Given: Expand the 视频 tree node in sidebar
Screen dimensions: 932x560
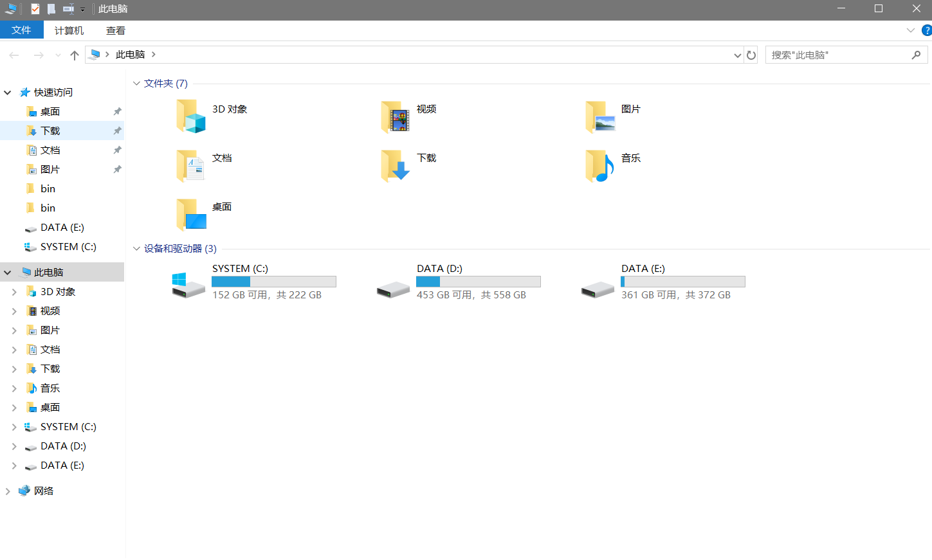Looking at the screenshot, I should click(x=14, y=311).
